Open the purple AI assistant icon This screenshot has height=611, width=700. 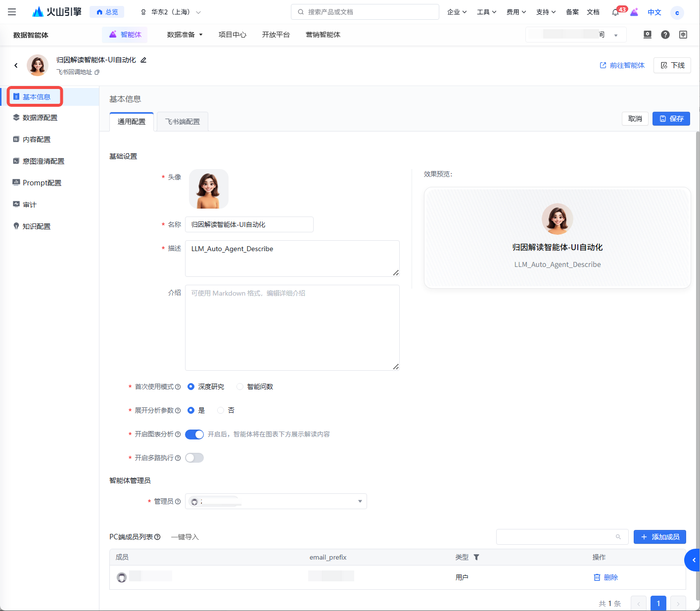(x=634, y=12)
